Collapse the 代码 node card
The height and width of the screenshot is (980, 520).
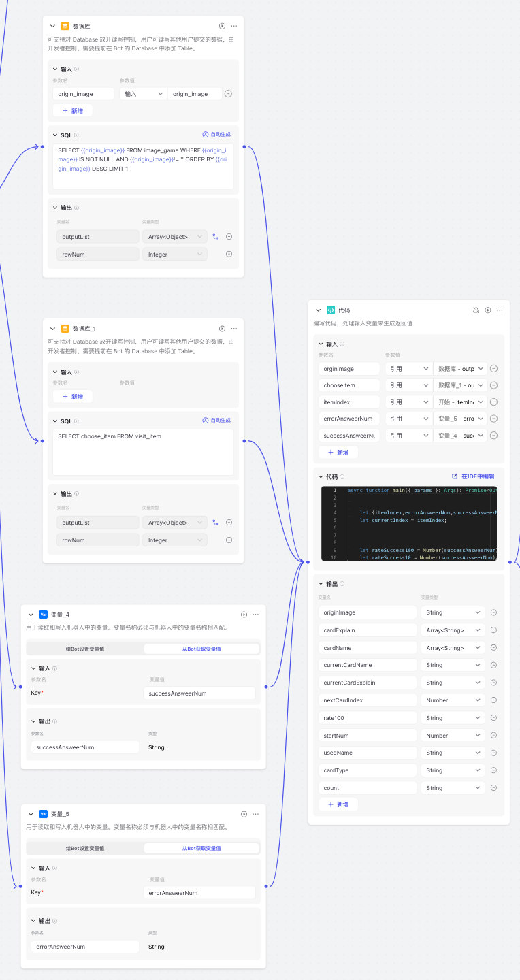click(x=318, y=310)
